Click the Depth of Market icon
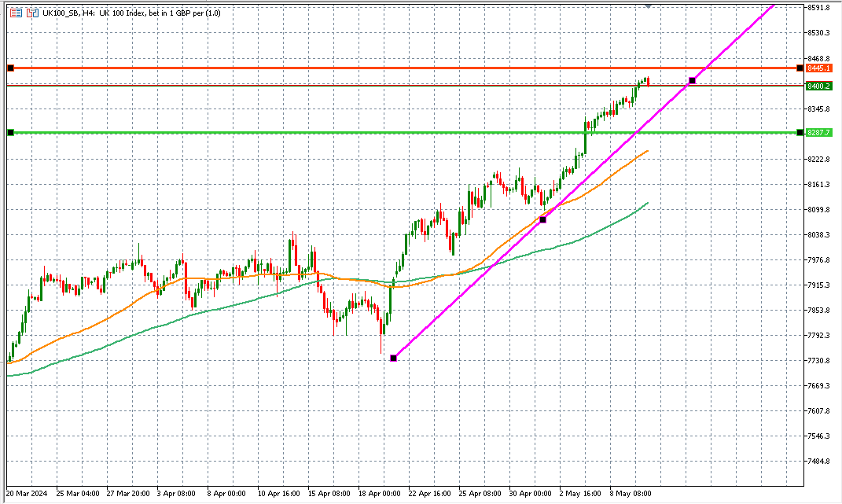Screen dimensions: 842x504 [x=17, y=13]
